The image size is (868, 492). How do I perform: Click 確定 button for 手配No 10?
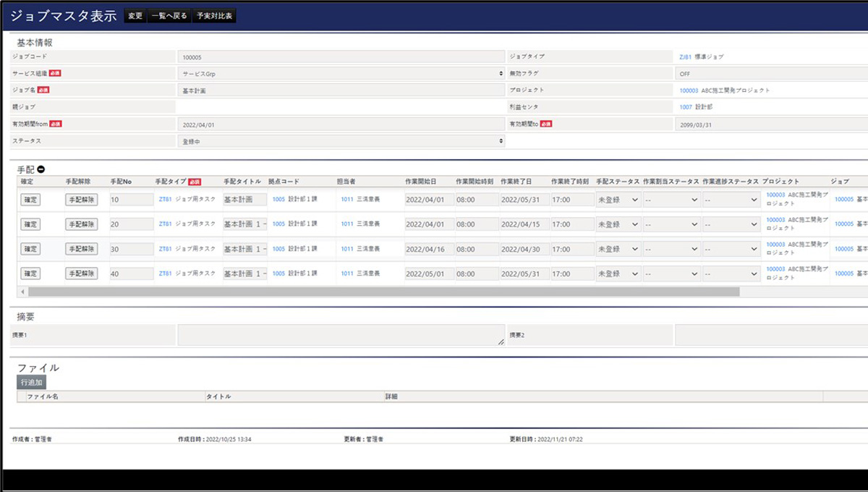click(x=30, y=200)
